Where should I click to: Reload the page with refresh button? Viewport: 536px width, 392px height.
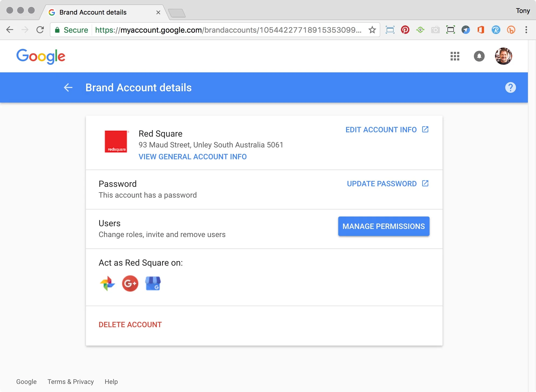tap(40, 30)
